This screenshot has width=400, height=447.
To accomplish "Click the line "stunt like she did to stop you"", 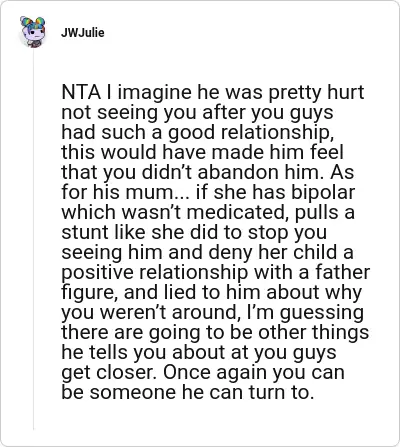I will pos(194,232).
